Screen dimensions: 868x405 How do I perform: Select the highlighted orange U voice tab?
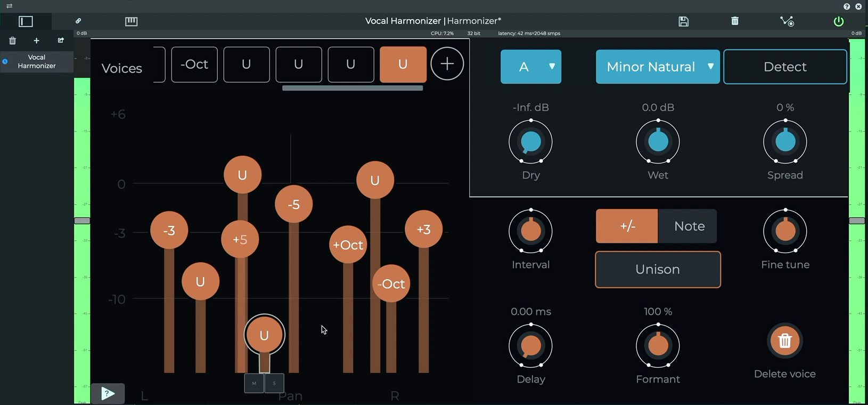click(403, 64)
